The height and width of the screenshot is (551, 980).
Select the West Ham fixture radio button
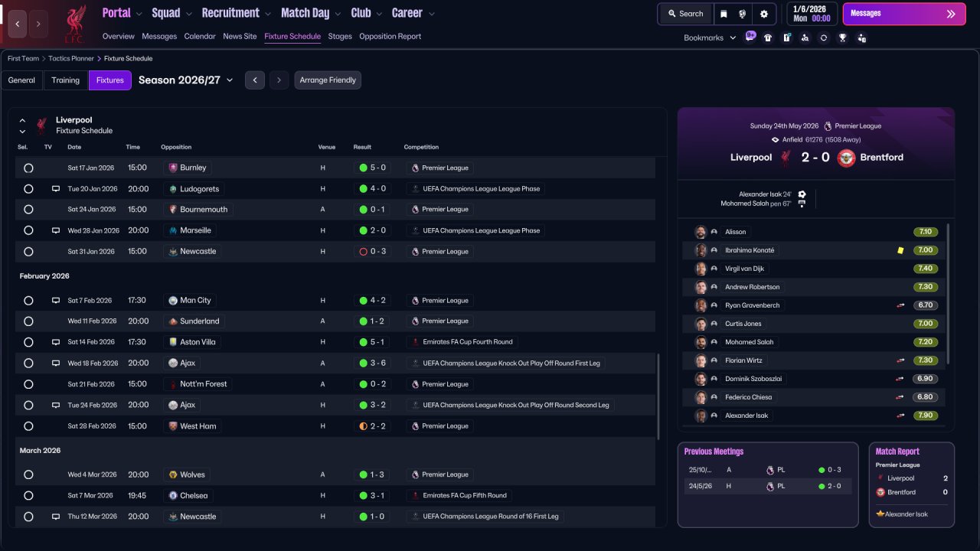[x=28, y=426]
